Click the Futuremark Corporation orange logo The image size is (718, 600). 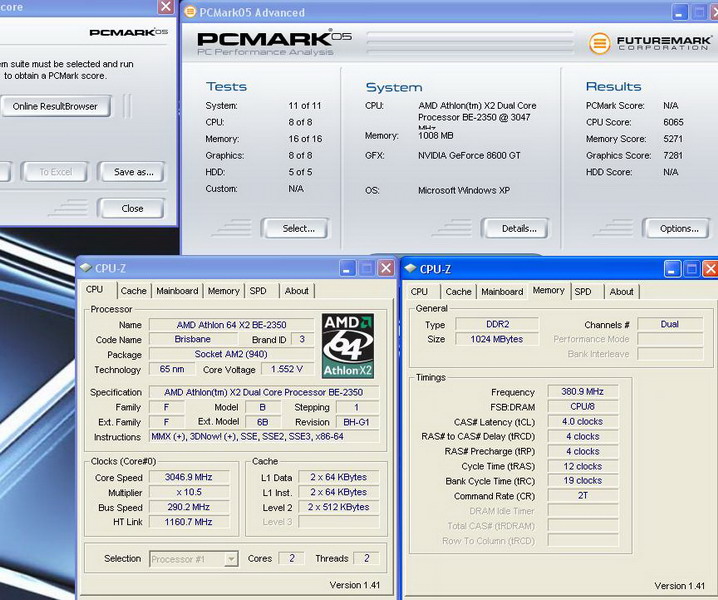[599, 44]
